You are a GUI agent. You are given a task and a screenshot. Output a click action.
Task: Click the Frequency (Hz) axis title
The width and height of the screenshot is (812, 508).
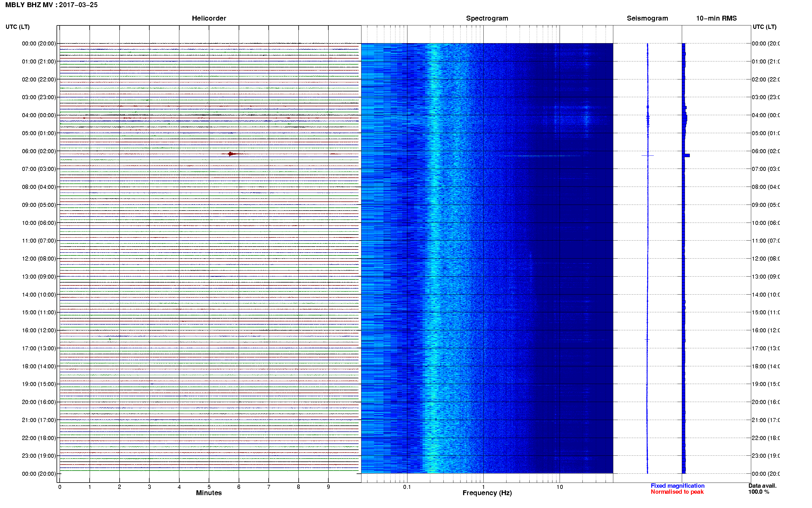point(487,493)
